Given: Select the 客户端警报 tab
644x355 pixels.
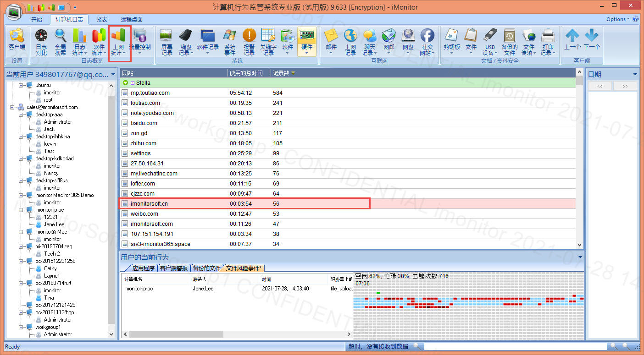Looking at the screenshot, I should (x=174, y=268).
